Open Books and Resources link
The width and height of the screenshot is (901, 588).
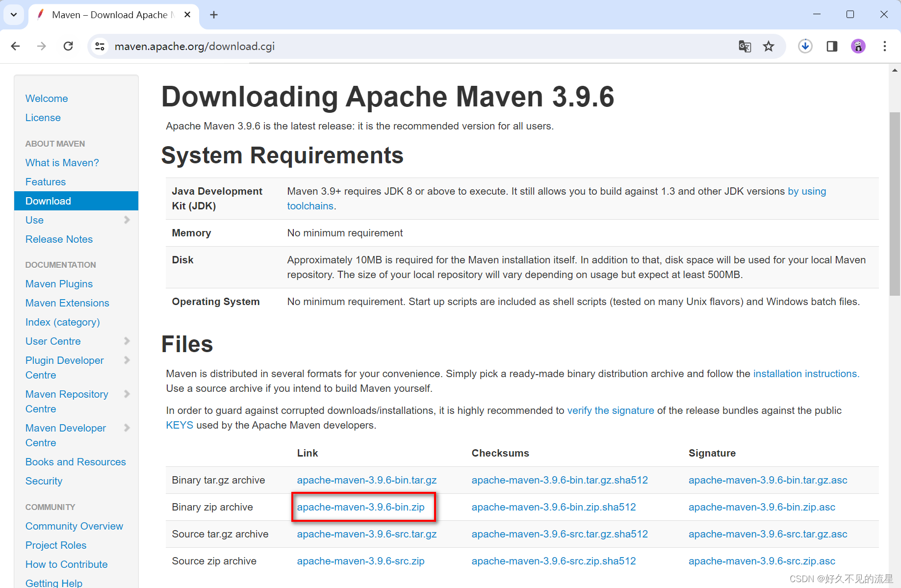click(76, 462)
